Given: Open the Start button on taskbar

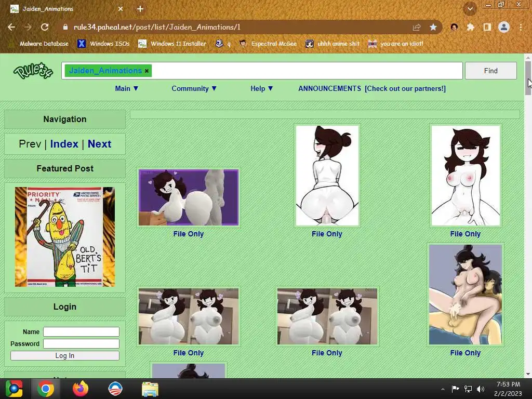Looking at the screenshot, I should pyautogui.click(x=14, y=389).
